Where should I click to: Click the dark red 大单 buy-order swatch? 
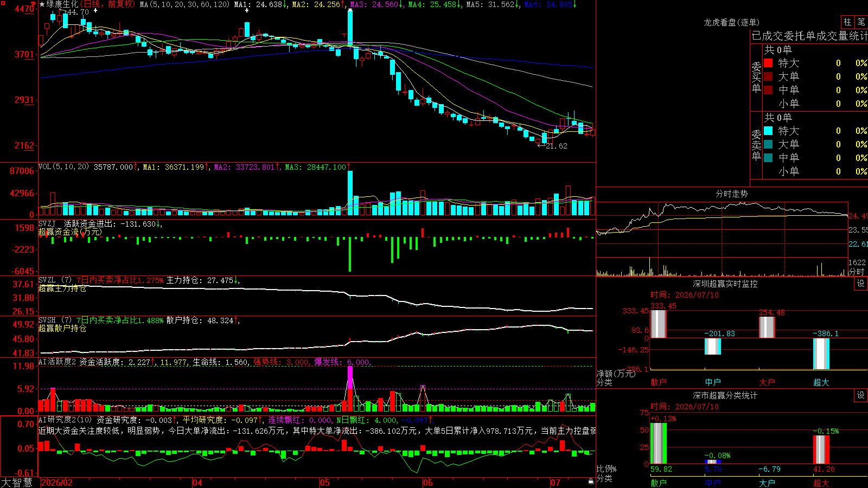(x=768, y=76)
